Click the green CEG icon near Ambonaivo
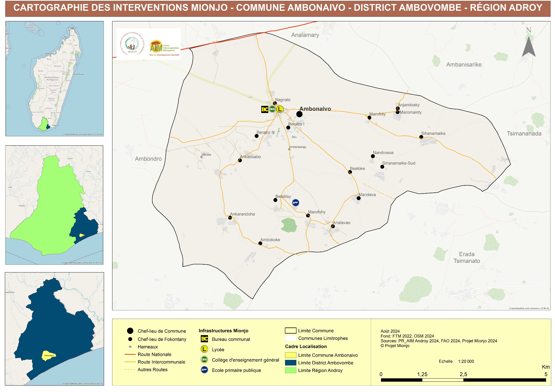 tap(272, 109)
